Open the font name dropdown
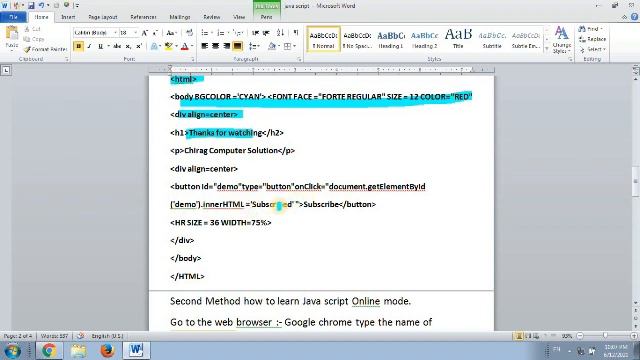Screen dimensions: 640x360 coord(115,33)
